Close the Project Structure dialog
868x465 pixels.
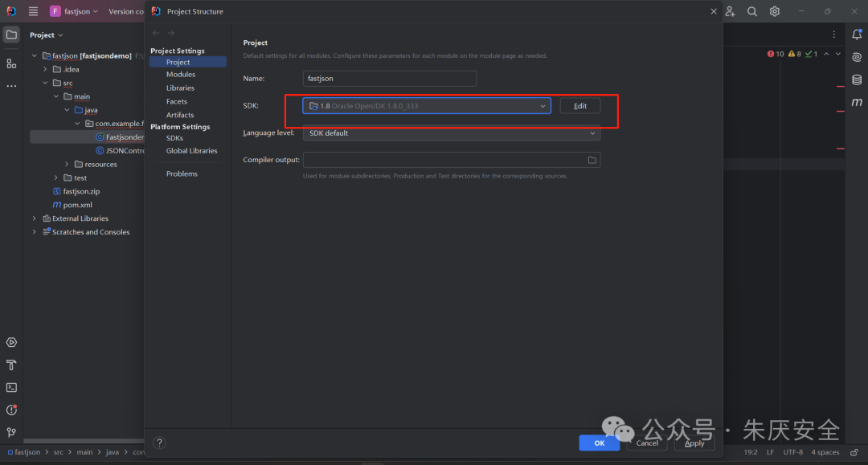[714, 11]
